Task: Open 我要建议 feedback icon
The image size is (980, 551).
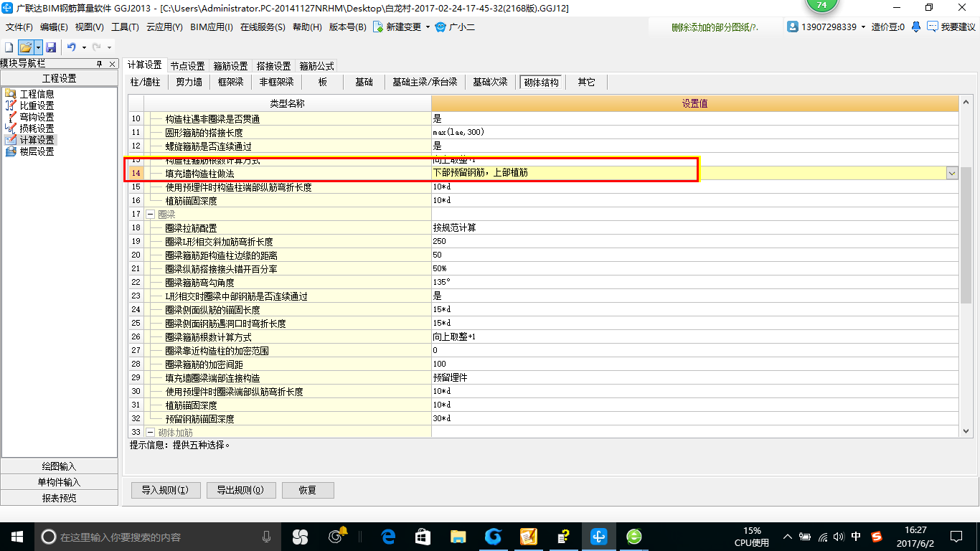Action: 932,27
